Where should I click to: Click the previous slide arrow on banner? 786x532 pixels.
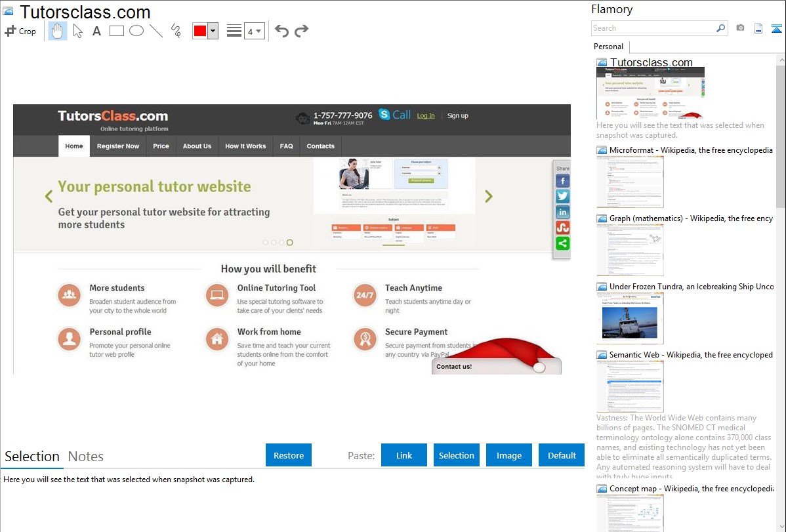pyautogui.click(x=49, y=196)
